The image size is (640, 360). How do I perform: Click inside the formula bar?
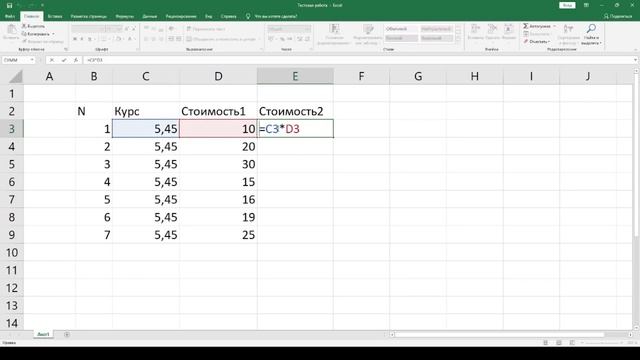coord(358,60)
